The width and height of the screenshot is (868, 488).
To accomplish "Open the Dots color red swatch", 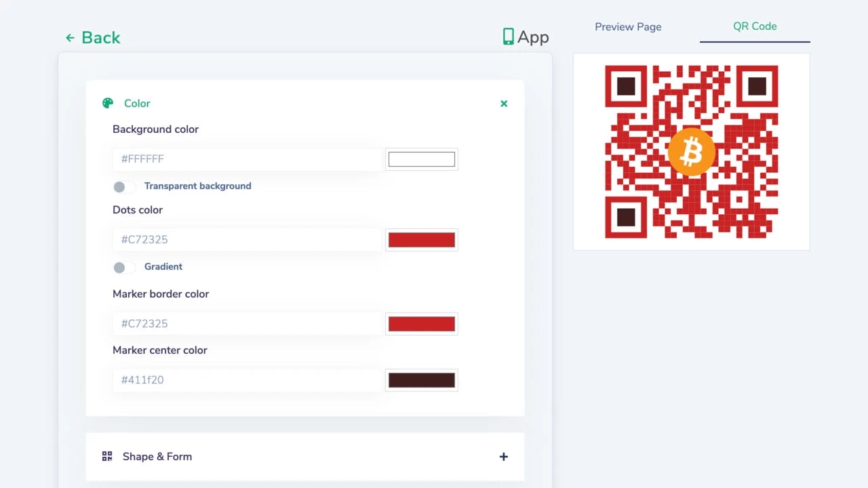I will (x=421, y=240).
